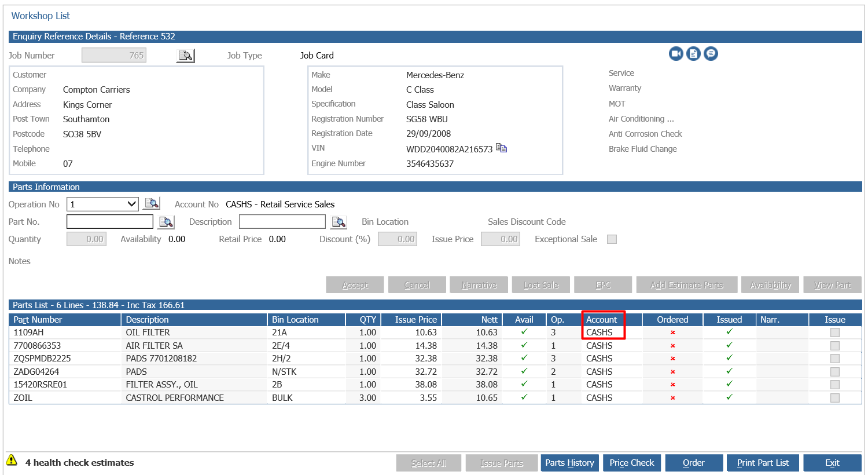
Task: Open the Operation No search icon
Action: [x=152, y=204]
